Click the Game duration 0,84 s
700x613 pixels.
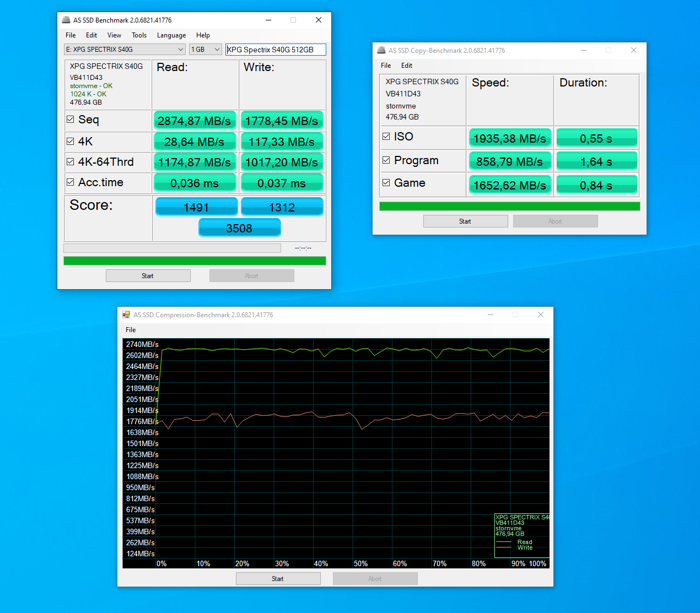coord(596,185)
